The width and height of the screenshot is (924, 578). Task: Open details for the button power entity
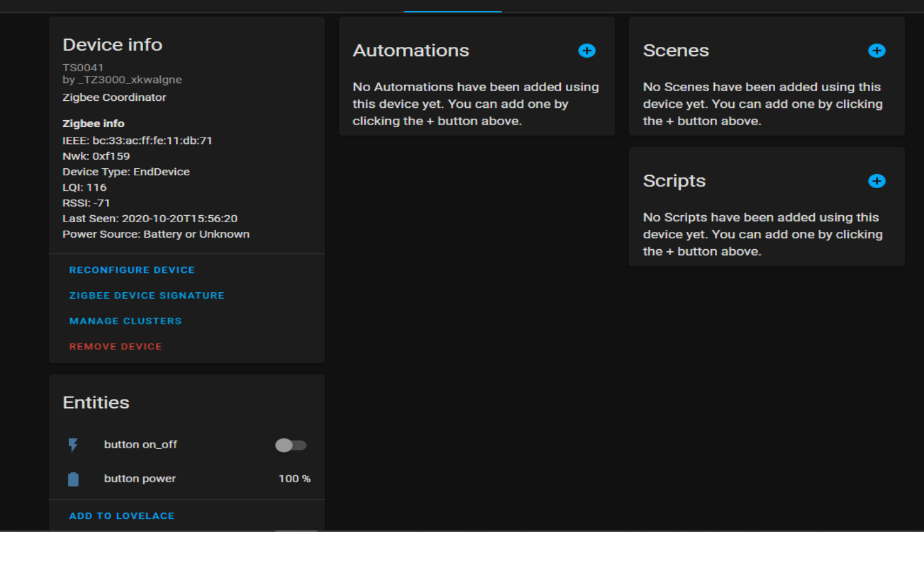click(x=139, y=478)
